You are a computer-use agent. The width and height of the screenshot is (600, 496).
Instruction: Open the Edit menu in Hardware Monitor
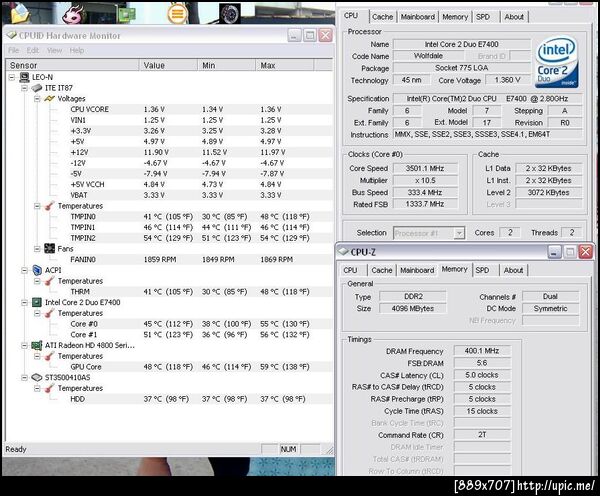[33, 50]
